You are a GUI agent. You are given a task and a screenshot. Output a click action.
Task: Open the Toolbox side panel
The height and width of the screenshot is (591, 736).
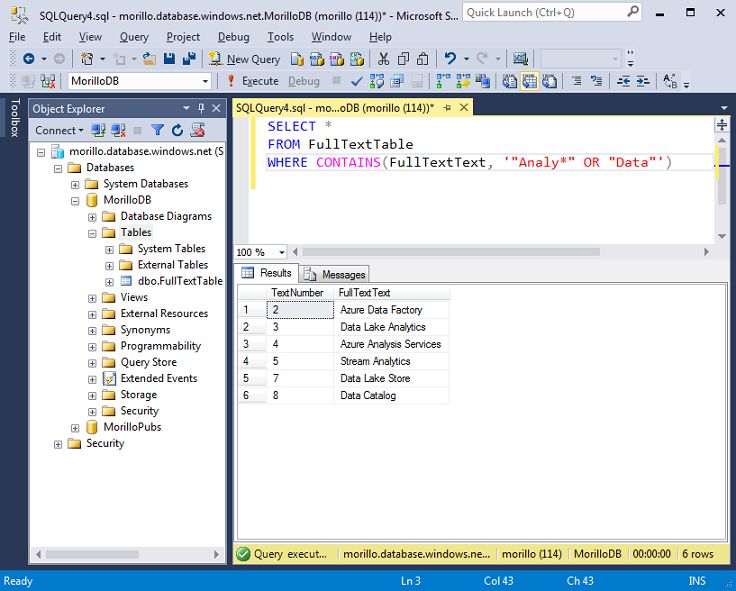15,117
